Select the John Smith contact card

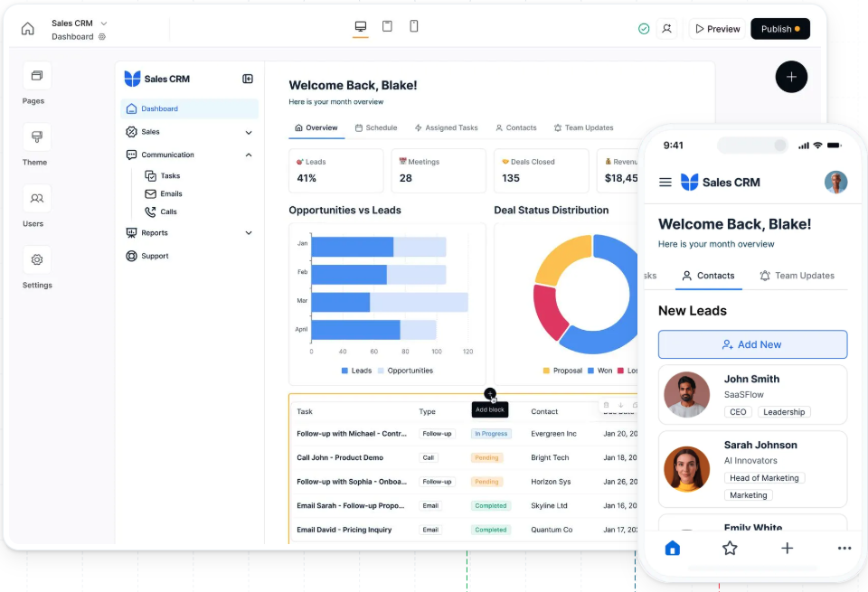pyautogui.click(x=752, y=394)
